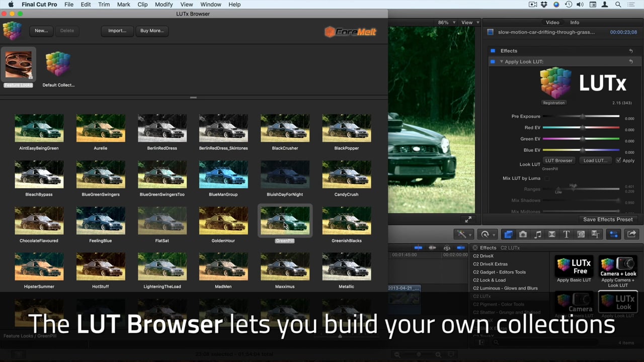644x362 pixels.
Task: Toggle solo S icon in timeline
Action: tap(447, 248)
